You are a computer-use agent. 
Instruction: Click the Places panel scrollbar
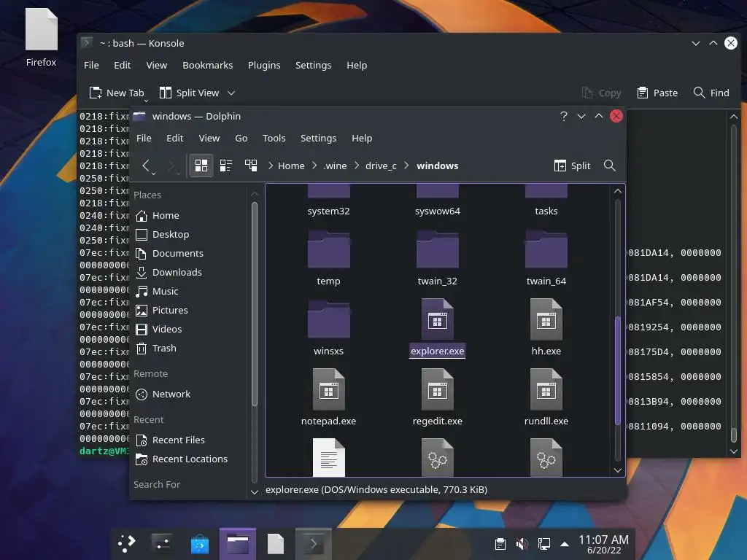click(x=255, y=303)
